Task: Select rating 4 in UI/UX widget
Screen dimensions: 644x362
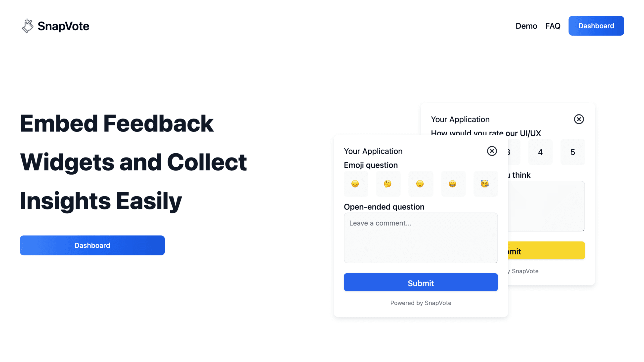Action: 540,152
